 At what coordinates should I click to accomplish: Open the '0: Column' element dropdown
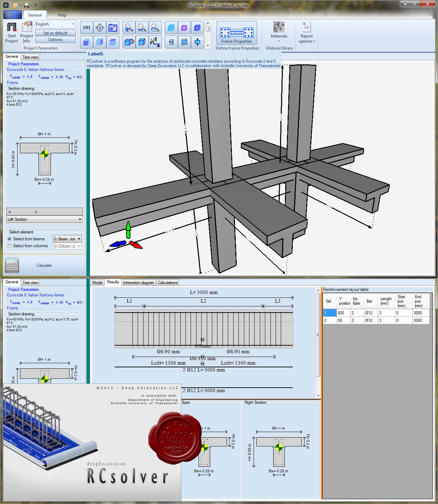point(67,246)
